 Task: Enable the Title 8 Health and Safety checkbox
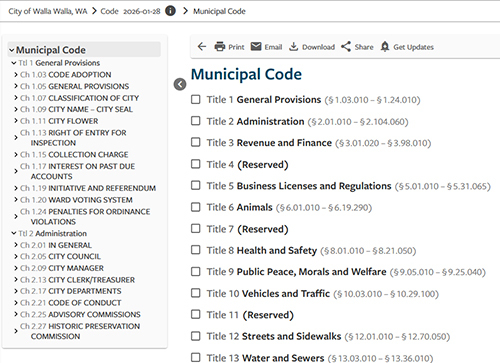click(x=196, y=250)
